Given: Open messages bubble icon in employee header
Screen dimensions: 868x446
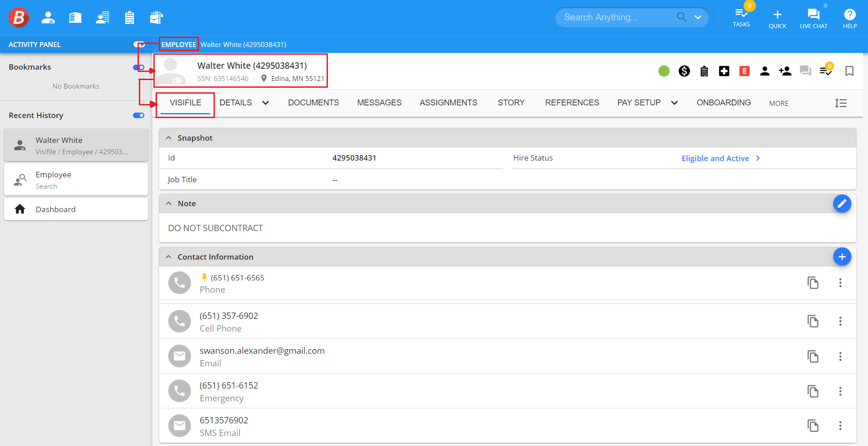Looking at the screenshot, I should tap(806, 71).
